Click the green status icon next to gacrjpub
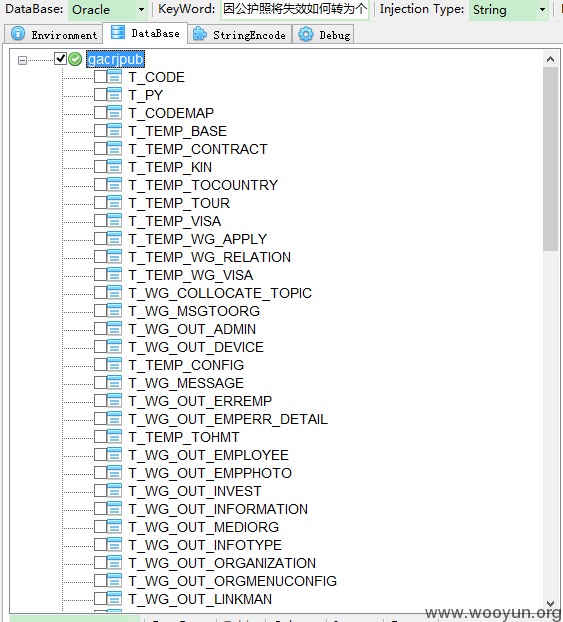Viewport: 563px width, 622px height. point(75,59)
